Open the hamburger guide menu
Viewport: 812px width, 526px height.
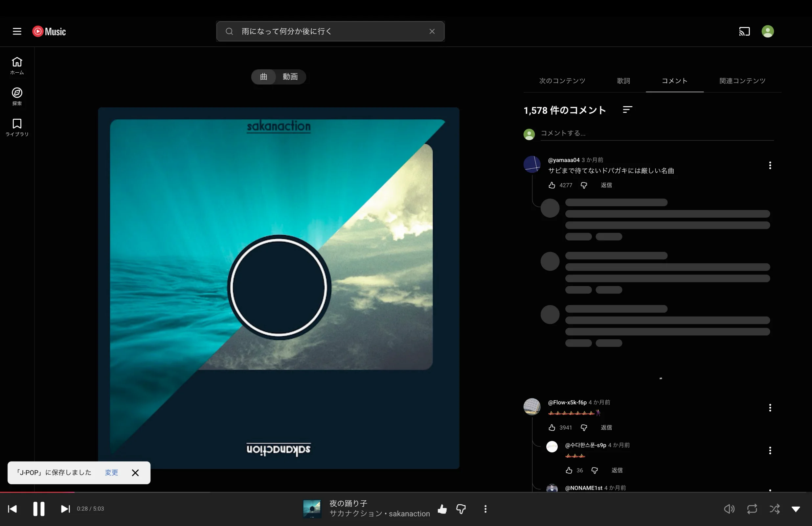coord(17,32)
